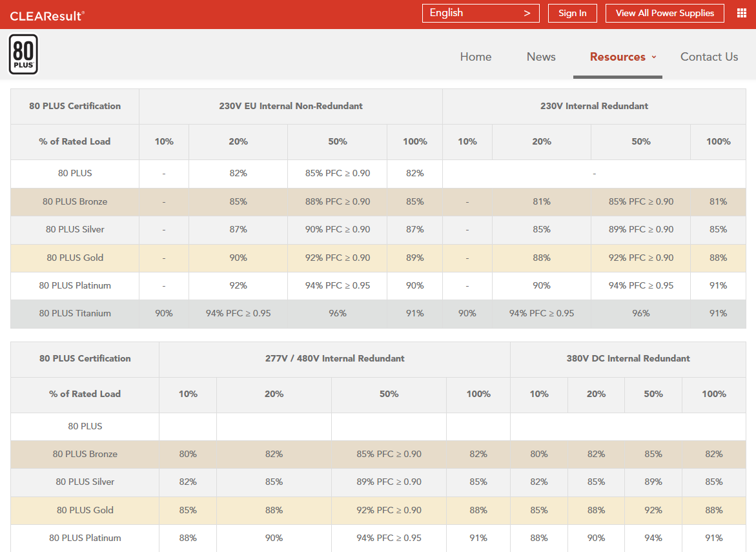Image resolution: width=756 pixels, height=552 pixels.
Task: Select the 80 PLUS Titanium row label
Action: click(75, 313)
